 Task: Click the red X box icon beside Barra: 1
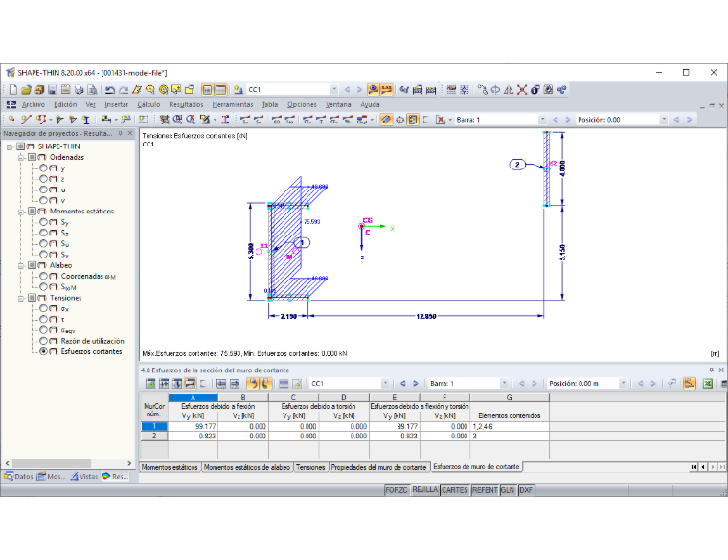tap(441, 120)
